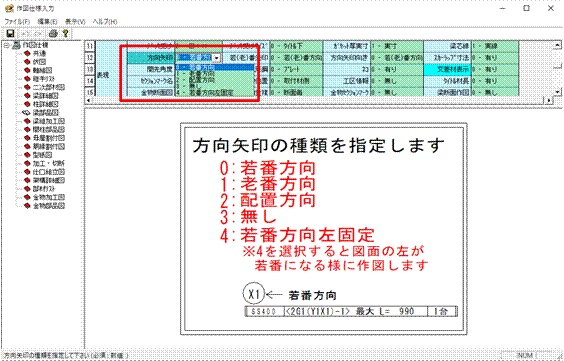This screenshot has width=564, height=361.
Task: Select the 金物加工図 tree item
Action: [x=49, y=197]
